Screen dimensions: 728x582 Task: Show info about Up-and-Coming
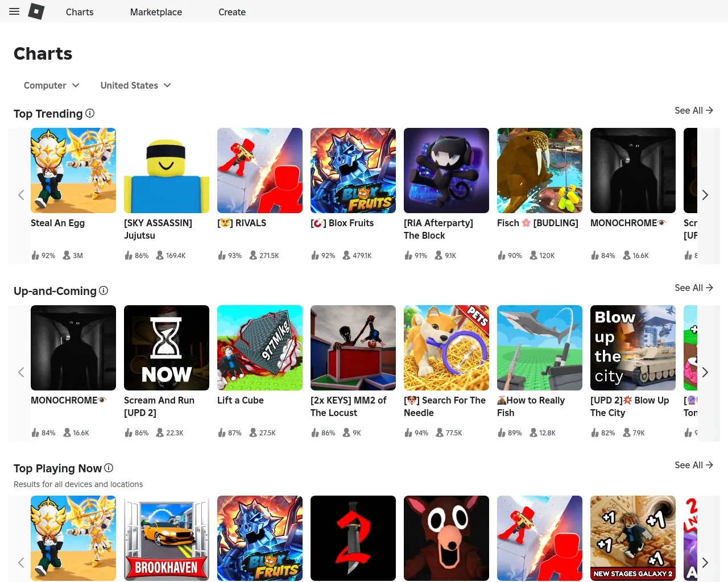point(104,290)
